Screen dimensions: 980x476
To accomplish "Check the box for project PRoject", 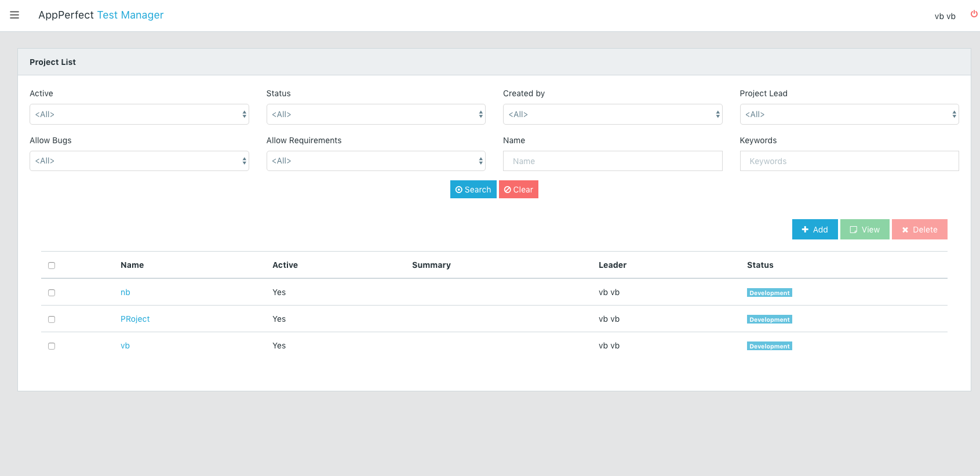I will (x=52, y=319).
